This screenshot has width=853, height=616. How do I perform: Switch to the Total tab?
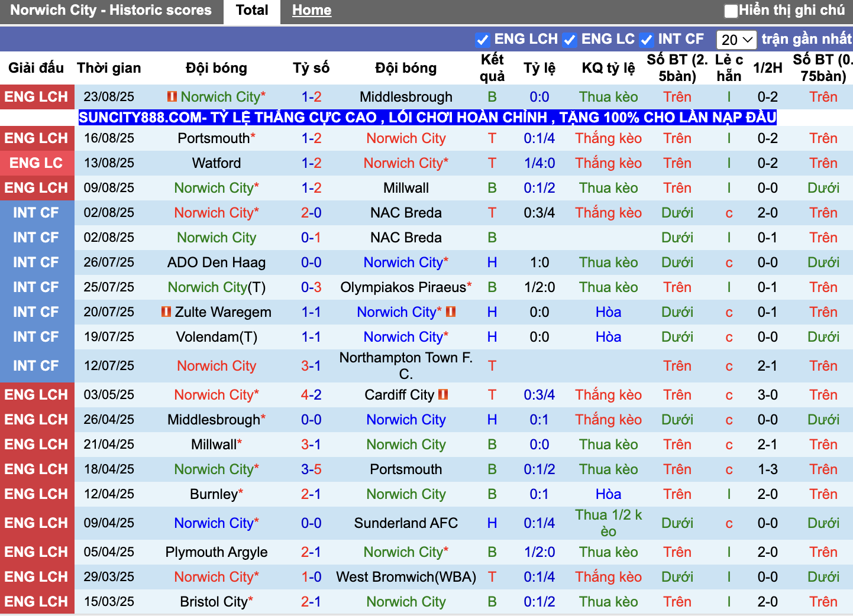tap(252, 11)
